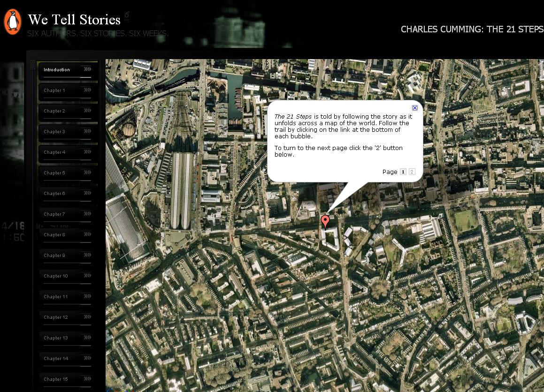Click the red map marker pin
Viewport: 544px width, 392px height.
click(x=325, y=221)
